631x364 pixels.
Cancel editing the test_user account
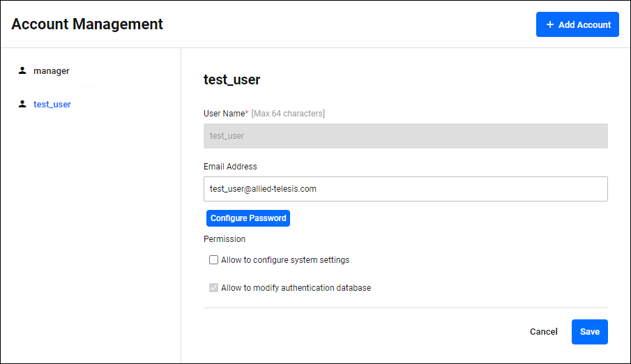(543, 332)
